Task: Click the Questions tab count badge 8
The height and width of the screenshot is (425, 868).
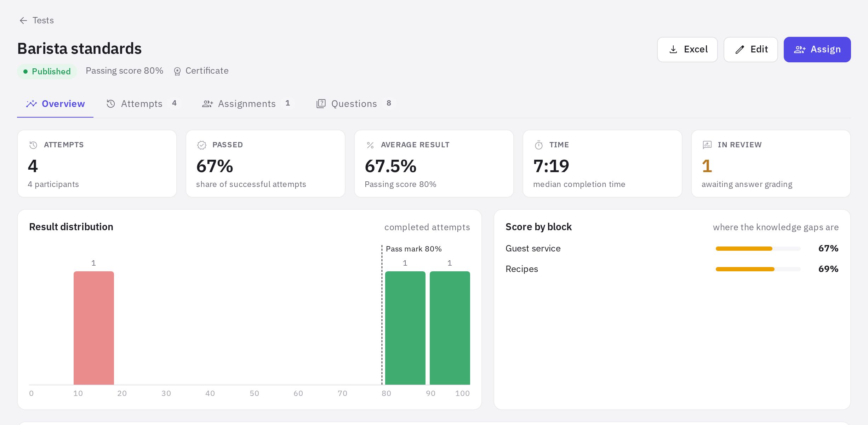Action: (389, 103)
